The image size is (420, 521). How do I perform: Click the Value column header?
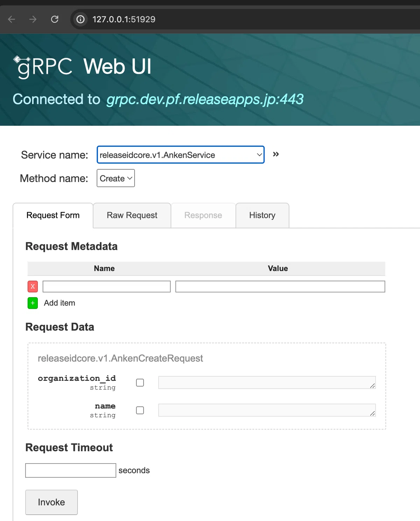click(x=278, y=268)
